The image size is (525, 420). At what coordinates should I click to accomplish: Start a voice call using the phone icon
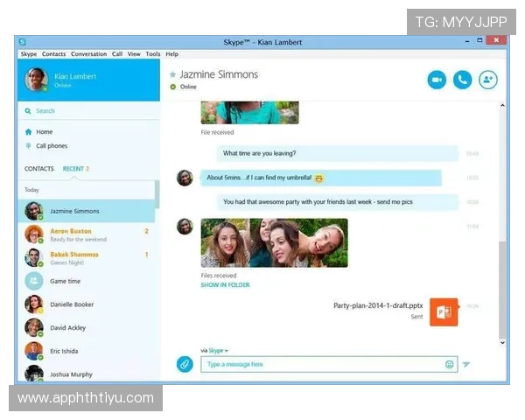click(462, 80)
